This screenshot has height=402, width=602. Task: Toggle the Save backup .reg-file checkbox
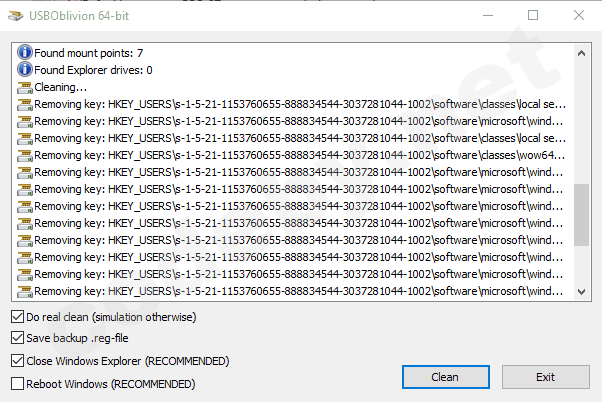(18, 338)
